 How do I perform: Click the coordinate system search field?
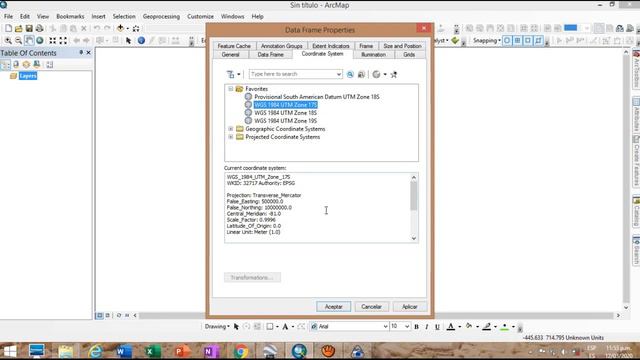(x=292, y=74)
